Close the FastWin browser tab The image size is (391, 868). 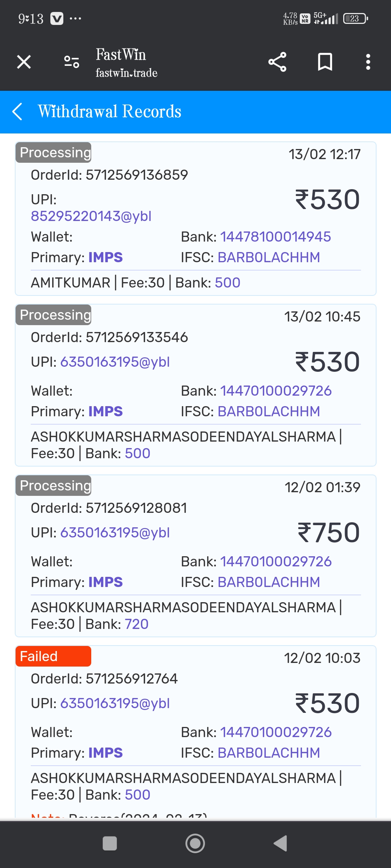[x=24, y=62]
